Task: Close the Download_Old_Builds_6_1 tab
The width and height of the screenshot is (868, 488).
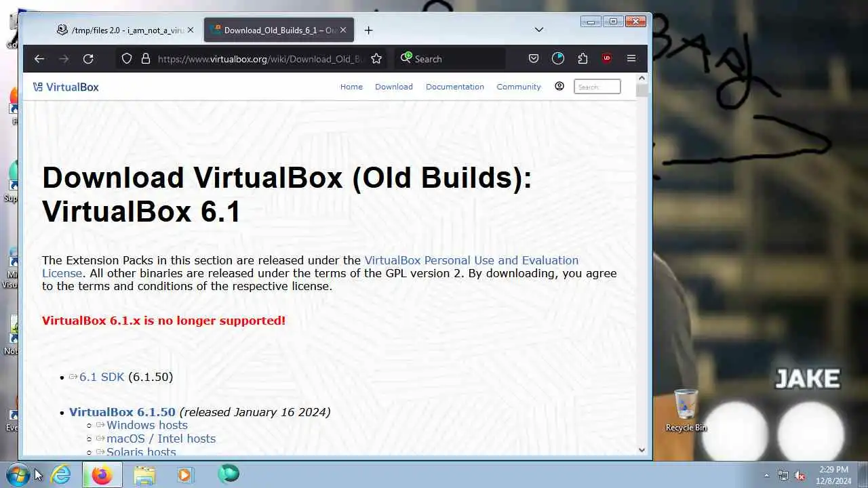Action: pos(343,30)
